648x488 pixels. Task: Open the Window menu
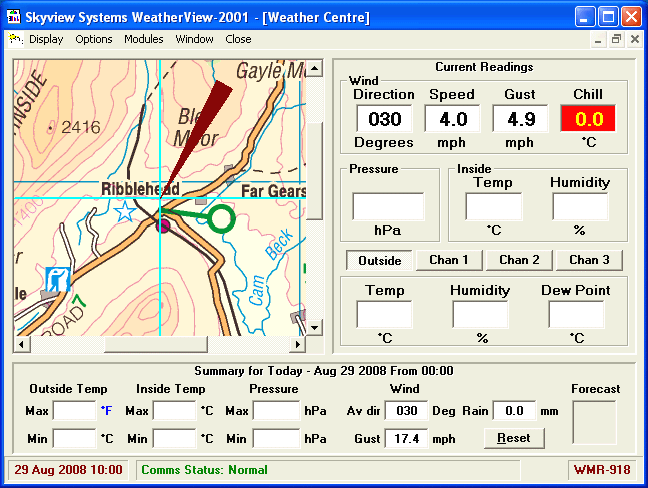pyautogui.click(x=194, y=39)
